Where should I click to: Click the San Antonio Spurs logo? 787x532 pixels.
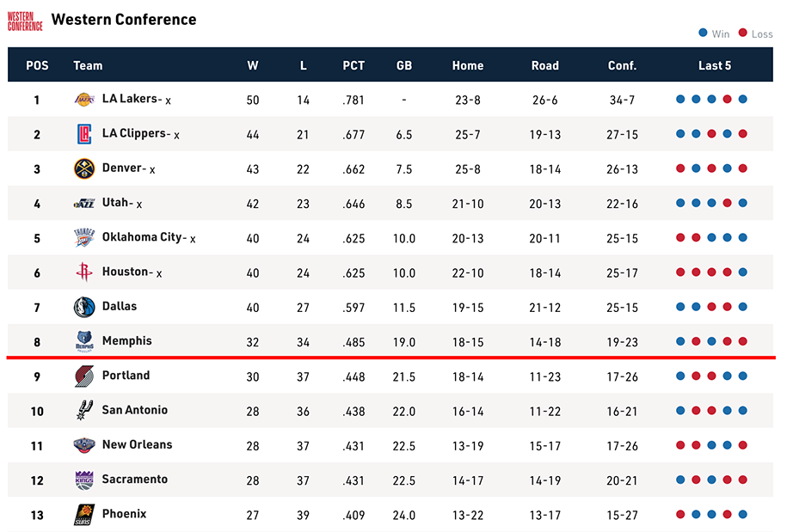[84, 410]
